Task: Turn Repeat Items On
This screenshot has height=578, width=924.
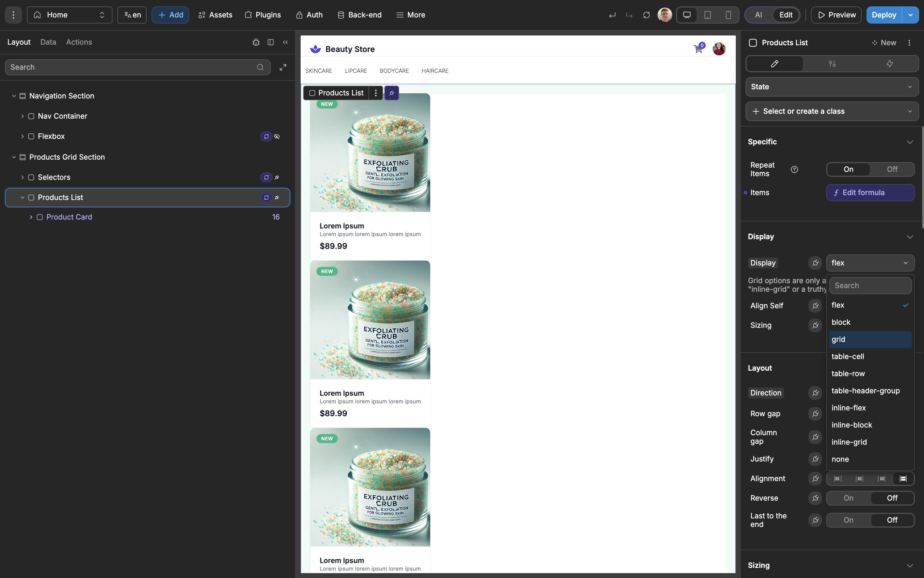Action: tap(849, 169)
